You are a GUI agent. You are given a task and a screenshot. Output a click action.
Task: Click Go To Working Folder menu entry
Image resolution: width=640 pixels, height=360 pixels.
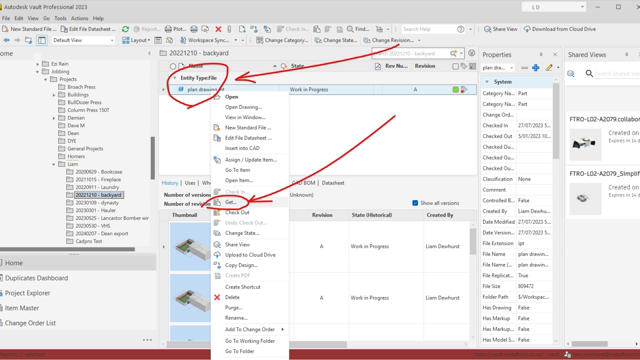pos(250,341)
